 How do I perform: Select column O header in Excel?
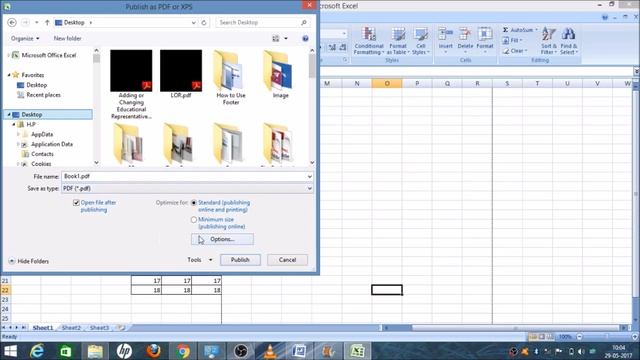click(x=387, y=83)
